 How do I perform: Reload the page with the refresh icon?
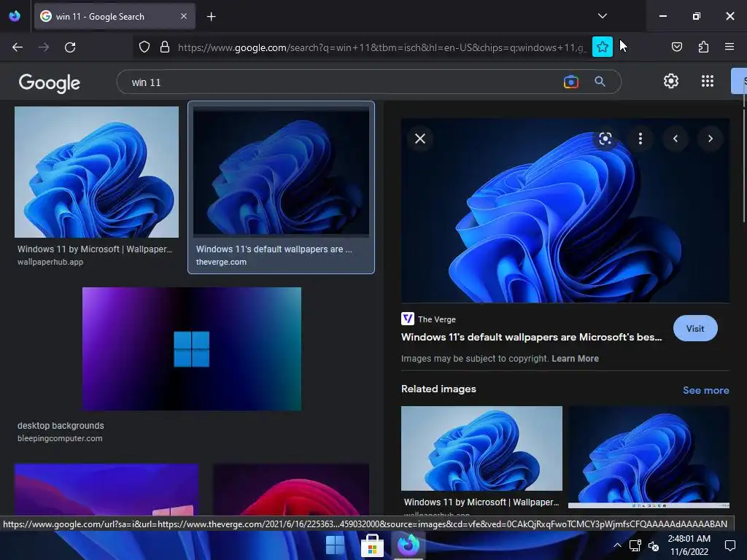point(70,47)
